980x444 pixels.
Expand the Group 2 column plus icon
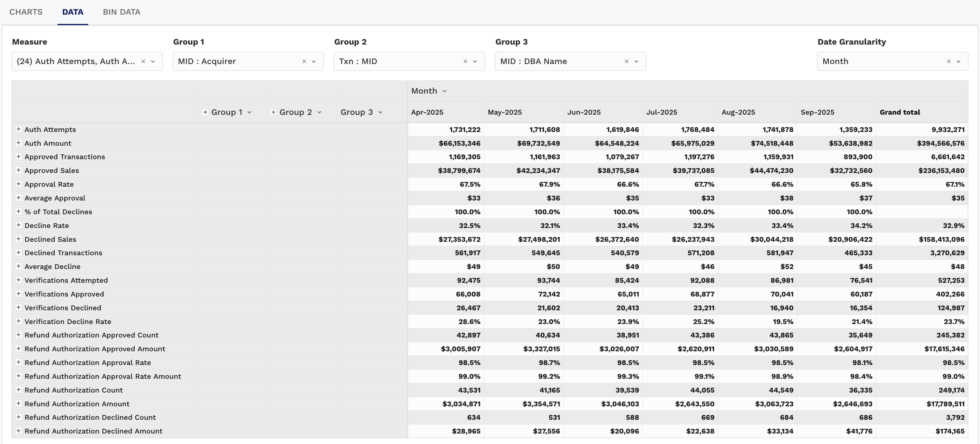tap(273, 112)
